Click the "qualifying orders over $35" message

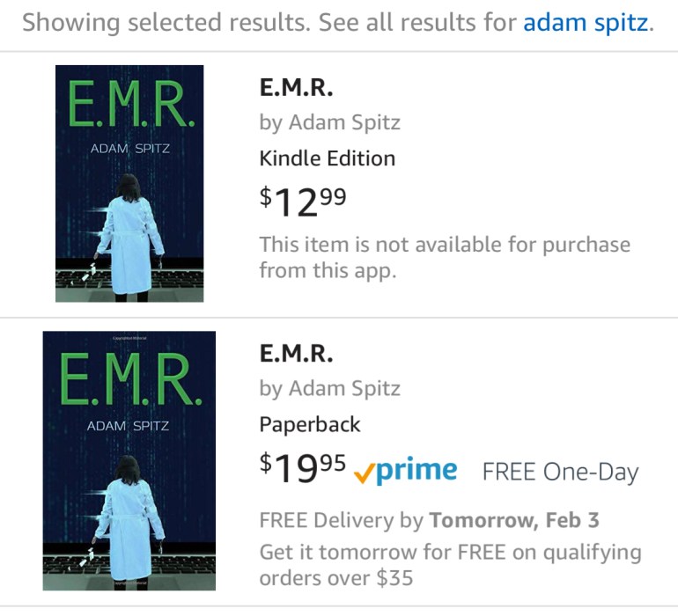point(449,566)
